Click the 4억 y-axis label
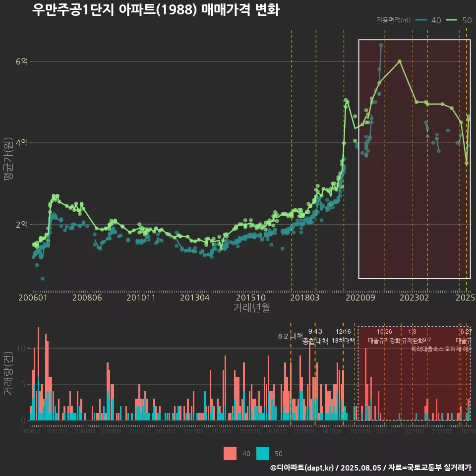 (x=22, y=143)
